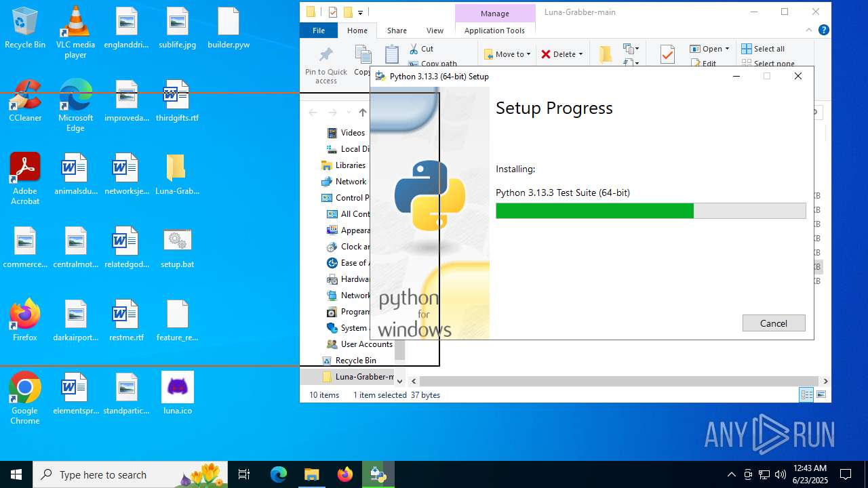The image size is (868, 488).
Task: Select sublife.jpg desktop file
Action: 177,28
